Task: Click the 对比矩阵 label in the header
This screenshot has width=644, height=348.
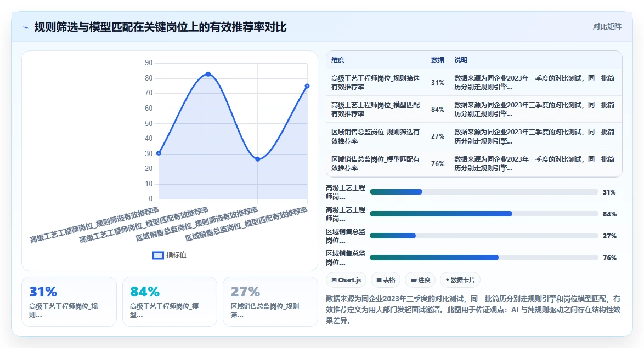Action: [607, 27]
